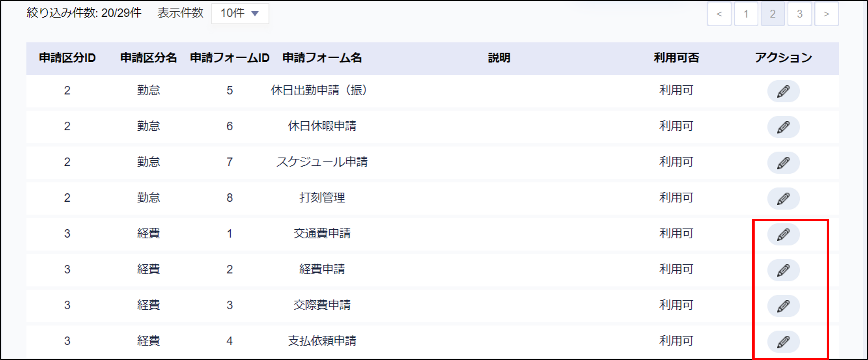The height and width of the screenshot is (360, 868).
Task: Select the 交通費申請 form name cell
Action: 322,233
